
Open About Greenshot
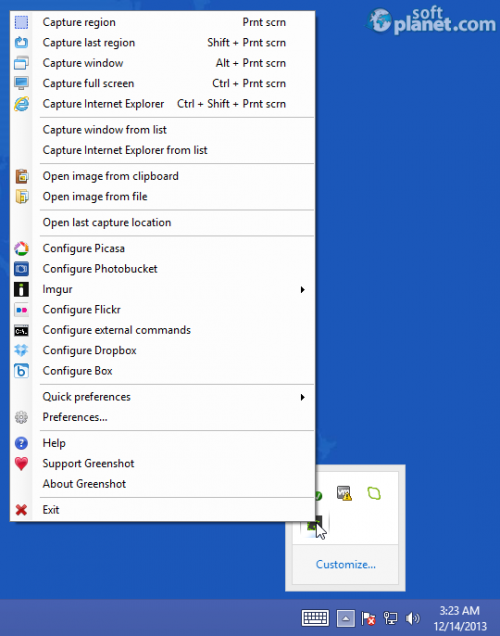click(163, 483)
